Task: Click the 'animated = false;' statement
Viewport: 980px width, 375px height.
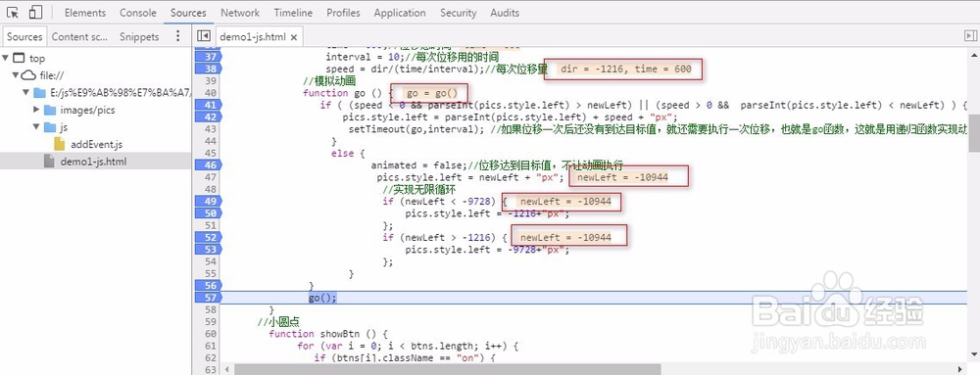Action: pos(418,165)
